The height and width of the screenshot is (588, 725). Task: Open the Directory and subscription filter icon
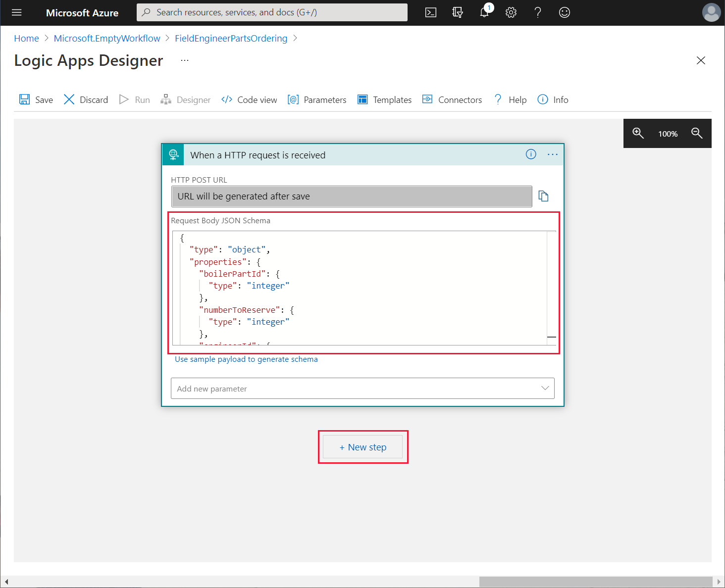point(458,12)
